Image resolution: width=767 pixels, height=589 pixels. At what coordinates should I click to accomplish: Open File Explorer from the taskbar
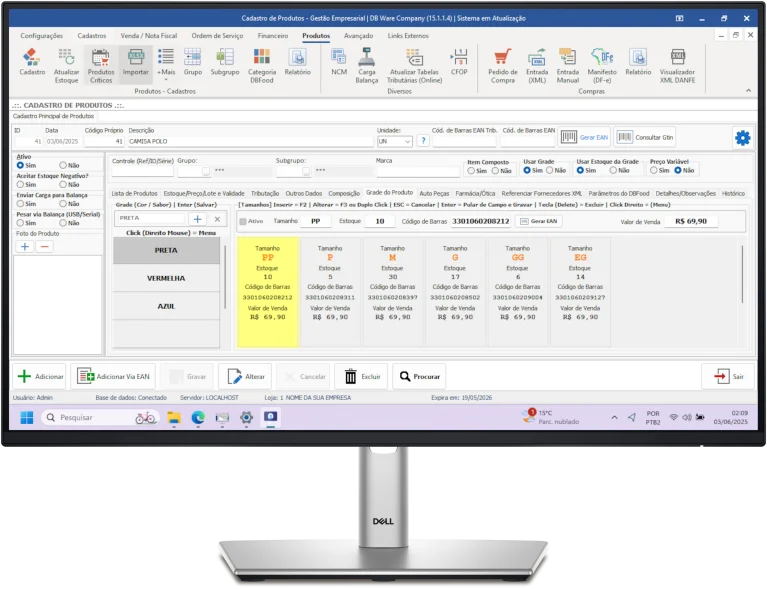[x=173, y=417]
